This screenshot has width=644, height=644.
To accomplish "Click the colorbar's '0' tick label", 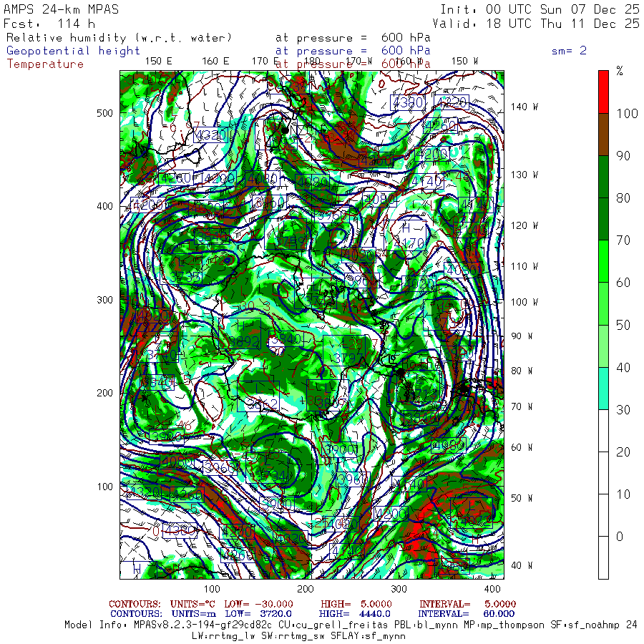I will tap(620, 537).
